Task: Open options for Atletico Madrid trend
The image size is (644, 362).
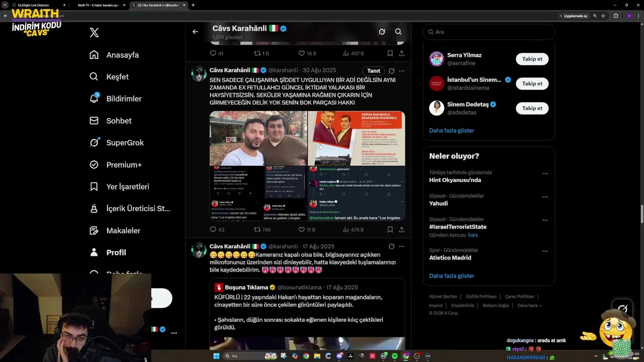Action: 545,251
